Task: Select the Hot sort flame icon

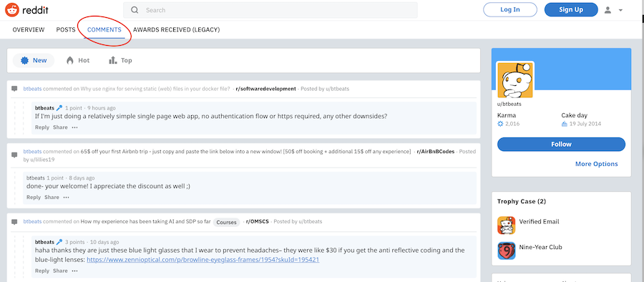Action: 70,60
